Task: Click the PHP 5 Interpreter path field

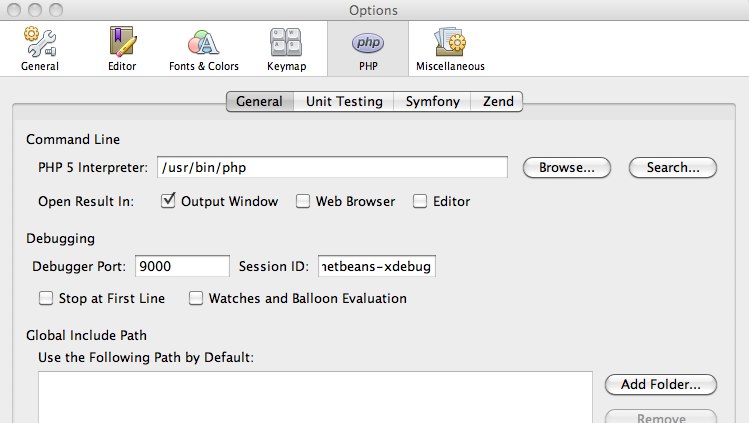Action: (331, 167)
